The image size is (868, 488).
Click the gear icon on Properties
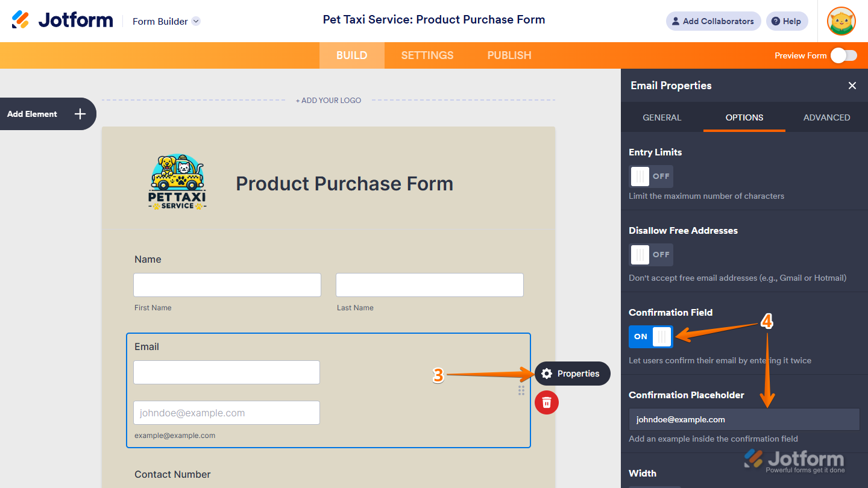coord(547,374)
